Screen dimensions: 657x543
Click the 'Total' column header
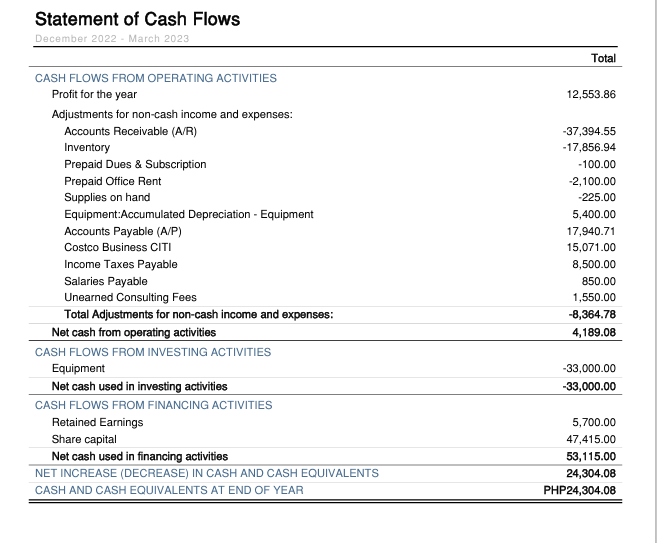[x=603, y=58]
